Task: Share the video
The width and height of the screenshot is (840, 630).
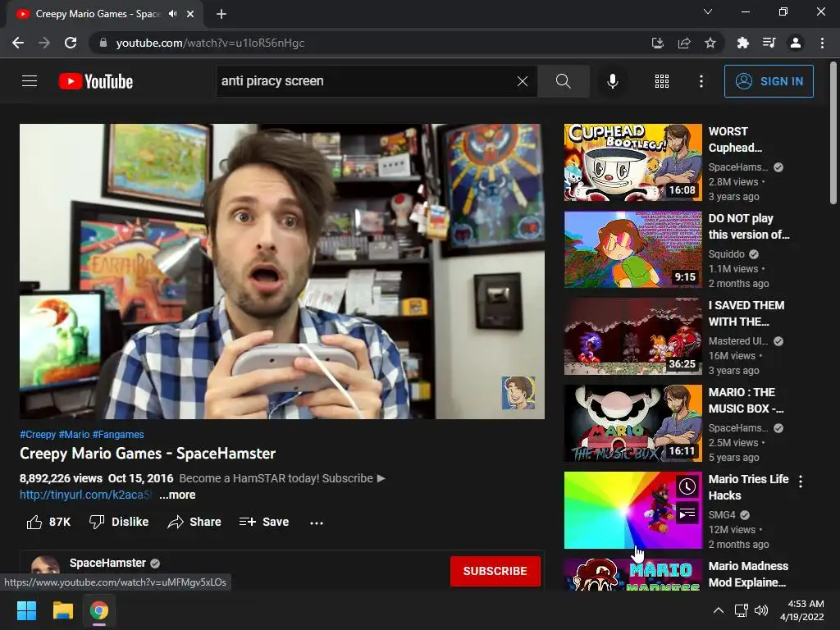Action: (194, 522)
